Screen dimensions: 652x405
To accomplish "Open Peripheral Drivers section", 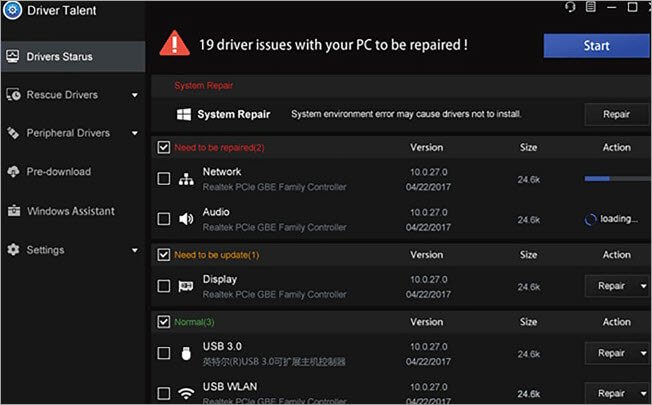I will tap(73, 133).
